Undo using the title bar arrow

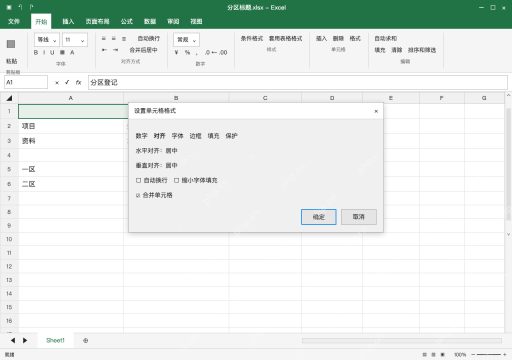[20, 7]
